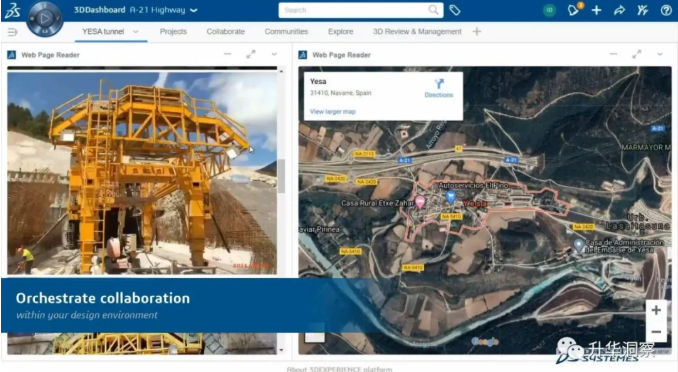
Task: Click the 3DS logo icon
Action: point(13,10)
